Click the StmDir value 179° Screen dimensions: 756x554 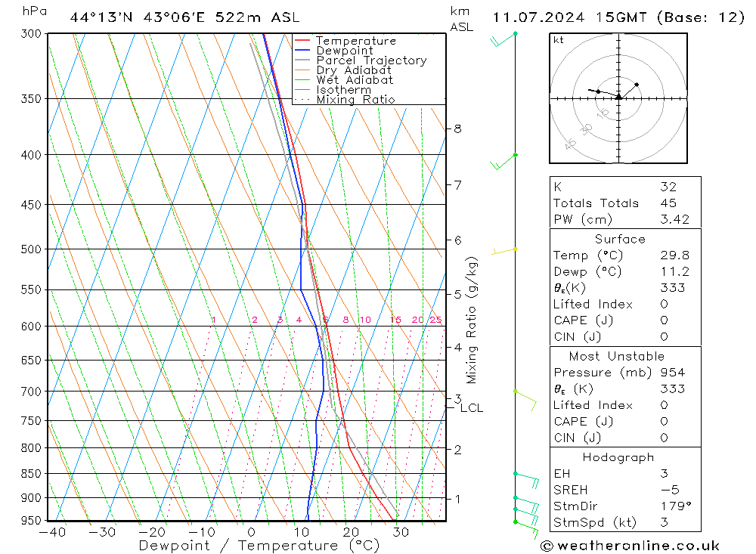click(x=676, y=506)
